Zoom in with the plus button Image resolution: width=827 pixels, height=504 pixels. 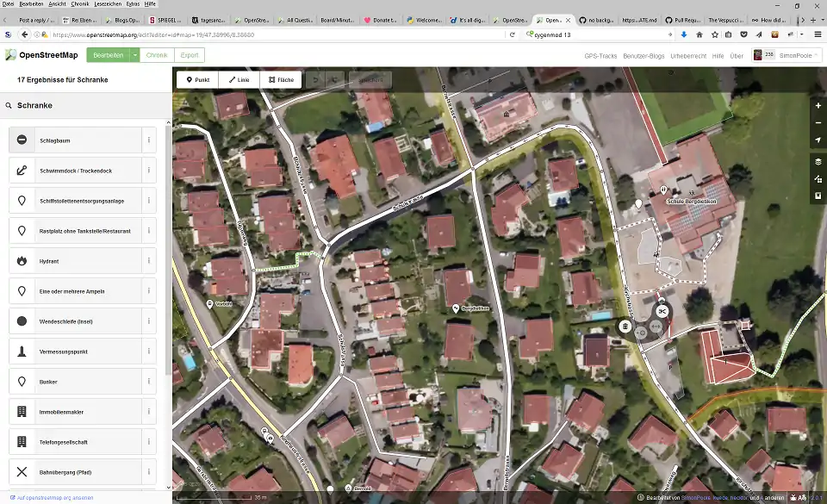(818, 105)
